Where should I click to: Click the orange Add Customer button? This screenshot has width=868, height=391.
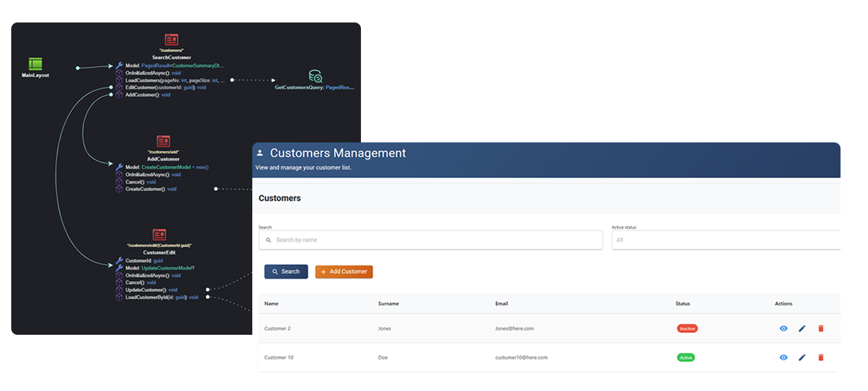point(343,272)
